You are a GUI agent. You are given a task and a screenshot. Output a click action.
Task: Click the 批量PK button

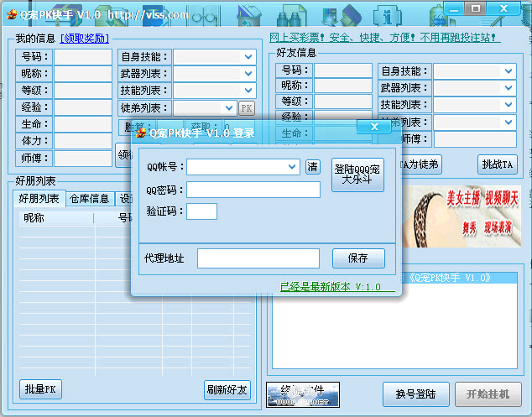click(40, 388)
